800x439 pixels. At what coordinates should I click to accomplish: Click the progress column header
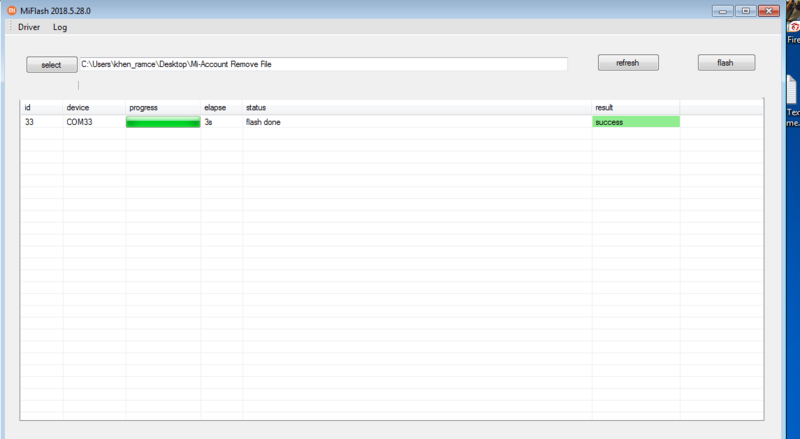pos(163,108)
